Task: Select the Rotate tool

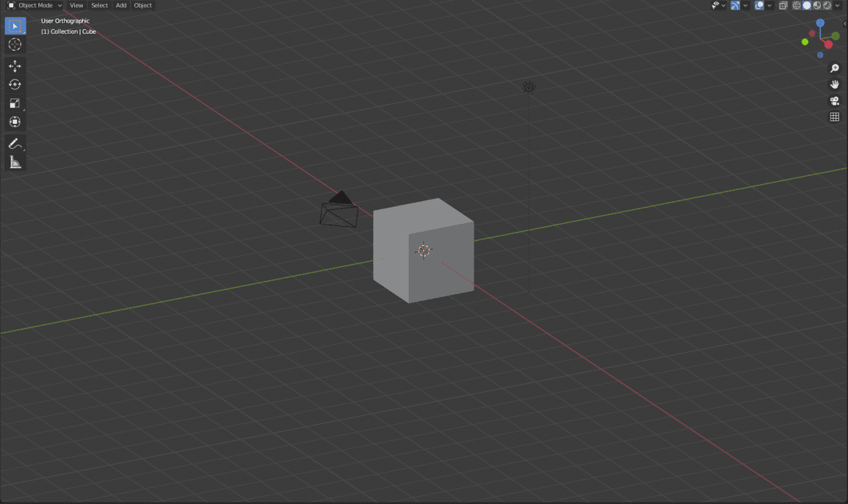Action: (15, 84)
